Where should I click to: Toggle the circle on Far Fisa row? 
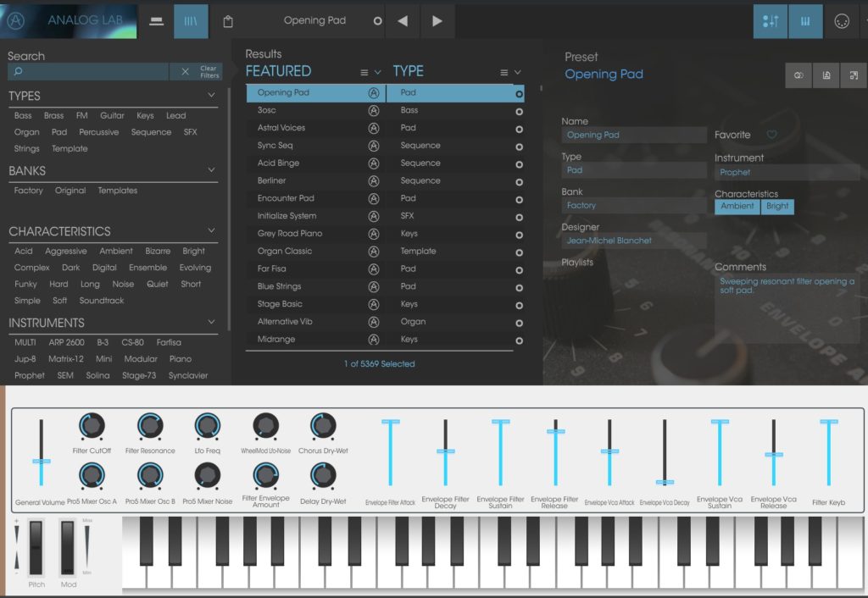520,270
